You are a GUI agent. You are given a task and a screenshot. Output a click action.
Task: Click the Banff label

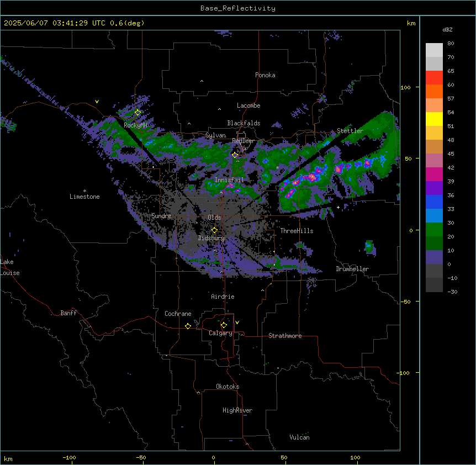(68, 313)
